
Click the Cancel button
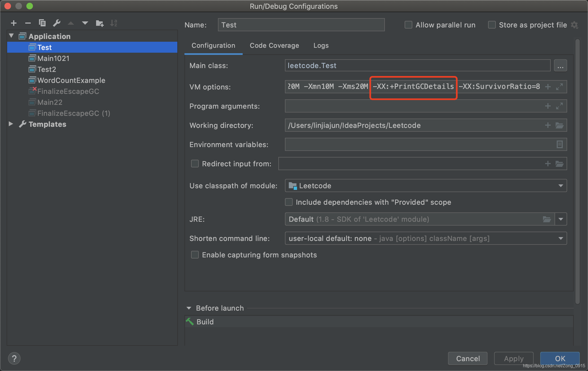point(468,358)
